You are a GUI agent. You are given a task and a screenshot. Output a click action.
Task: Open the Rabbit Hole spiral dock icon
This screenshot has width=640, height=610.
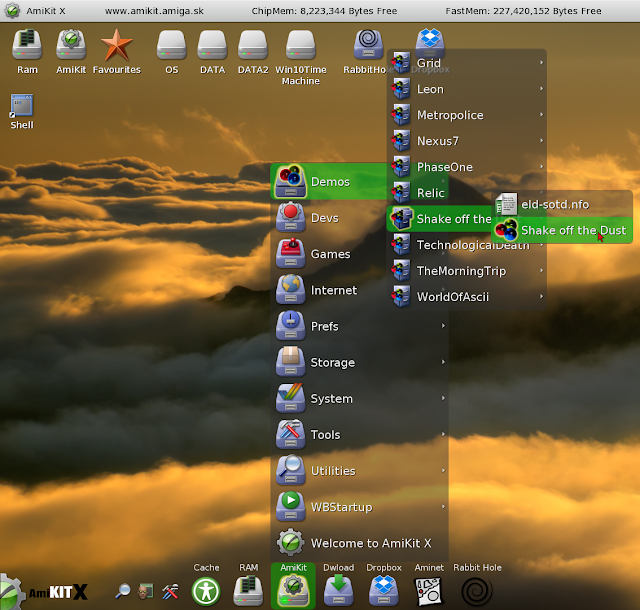click(x=477, y=591)
